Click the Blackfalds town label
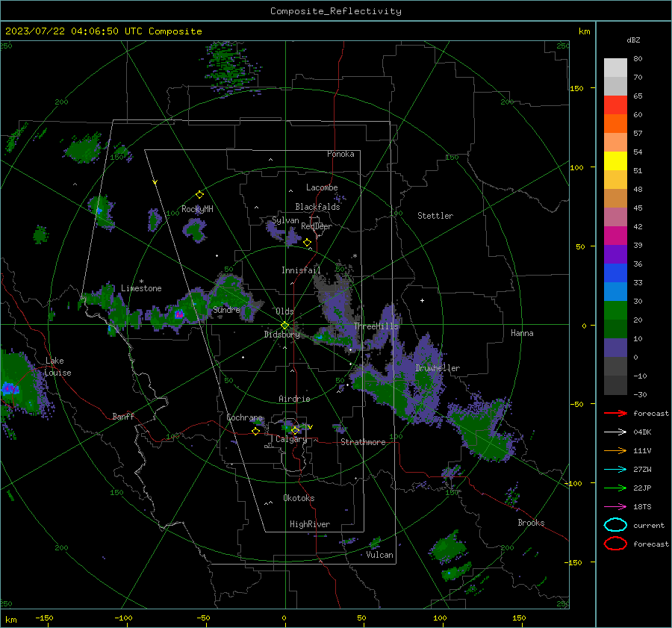The image size is (672, 628). point(317,207)
